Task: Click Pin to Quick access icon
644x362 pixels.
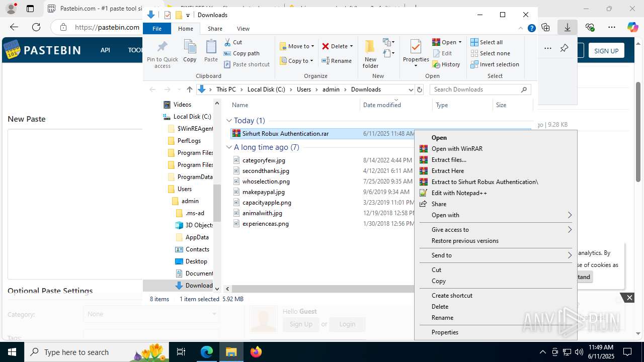Action: pyautogui.click(x=162, y=54)
